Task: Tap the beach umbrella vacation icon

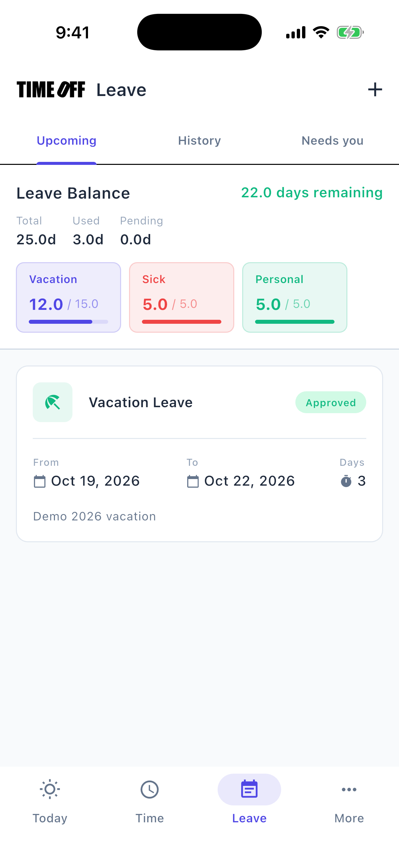Action: (x=53, y=402)
